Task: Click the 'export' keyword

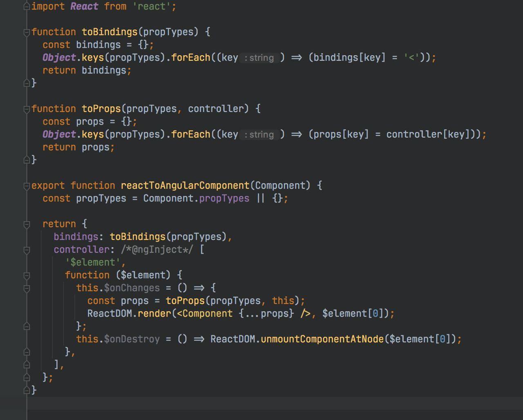Action: [48, 185]
